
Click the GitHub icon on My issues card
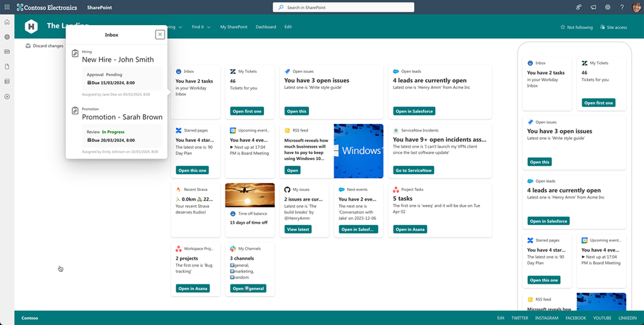pos(287,190)
